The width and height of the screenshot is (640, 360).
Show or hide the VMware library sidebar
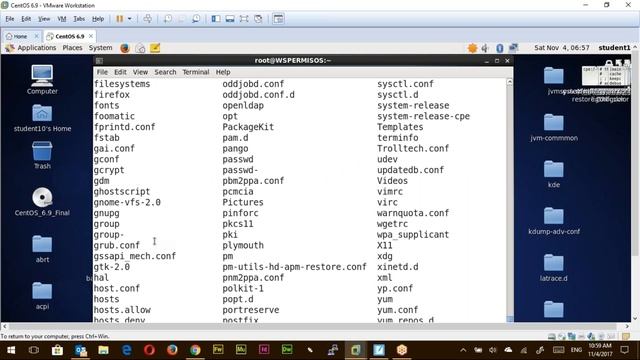(x=216, y=19)
